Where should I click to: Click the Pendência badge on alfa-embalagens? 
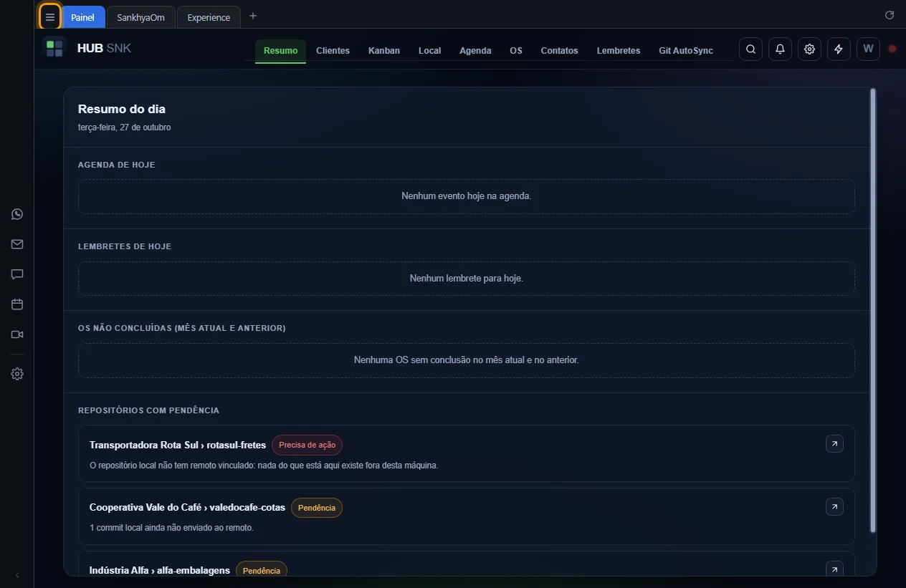click(262, 570)
